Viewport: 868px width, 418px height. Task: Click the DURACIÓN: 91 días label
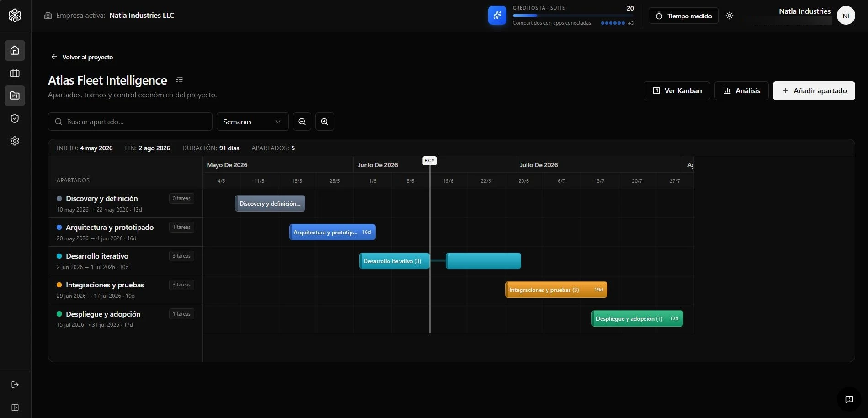pyautogui.click(x=211, y=148)
